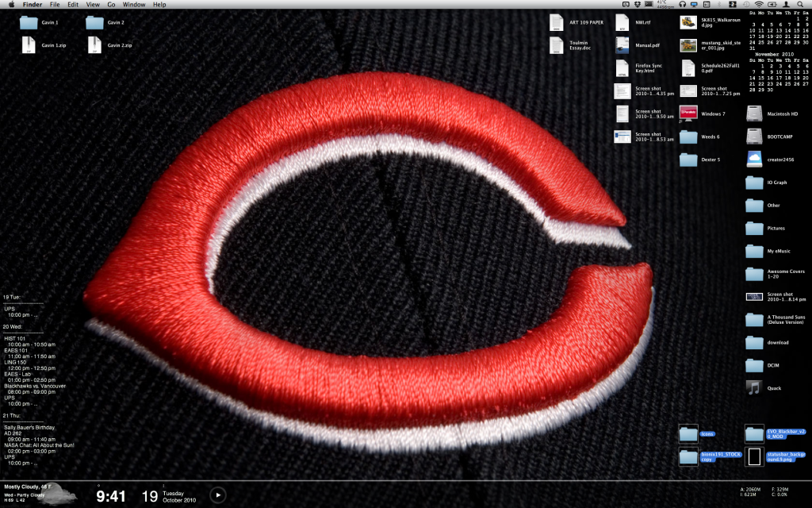Viewport: 812px width, 508px height.
Task: Click the Mostly Cloudy weather widget
Action: pyautogui.click(x=40, y=494)
